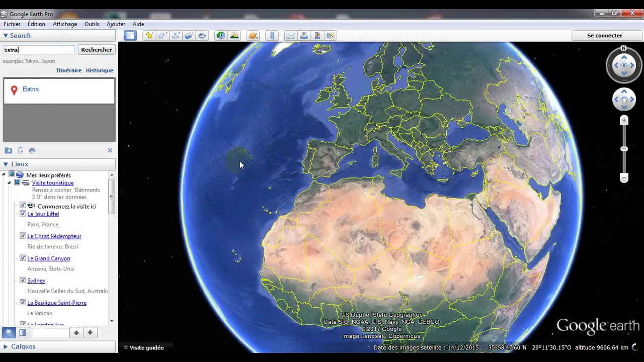Uncheck La Tour Eiffel checkbox
Image resolution: width=644 pixels, height=362 pixels.
(x=23, y=214)
